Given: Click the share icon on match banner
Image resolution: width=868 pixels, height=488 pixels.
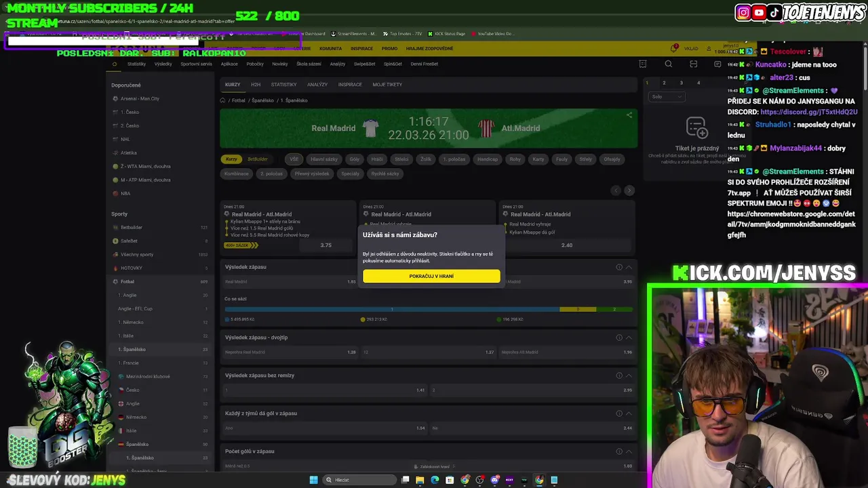Looking at the screenshot, I should [629, 115].
